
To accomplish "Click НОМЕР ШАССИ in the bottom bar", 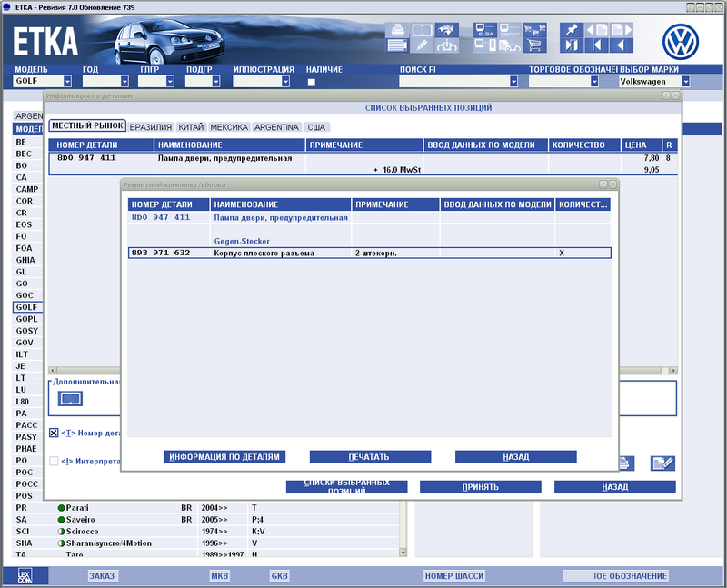I will click(x=454, y=576).
